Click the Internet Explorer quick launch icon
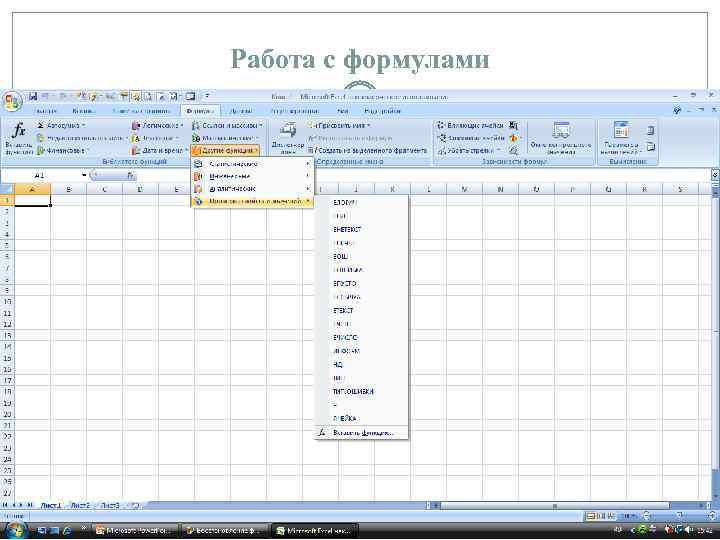This screenshot has height=540, width=720. click(67, 530)
